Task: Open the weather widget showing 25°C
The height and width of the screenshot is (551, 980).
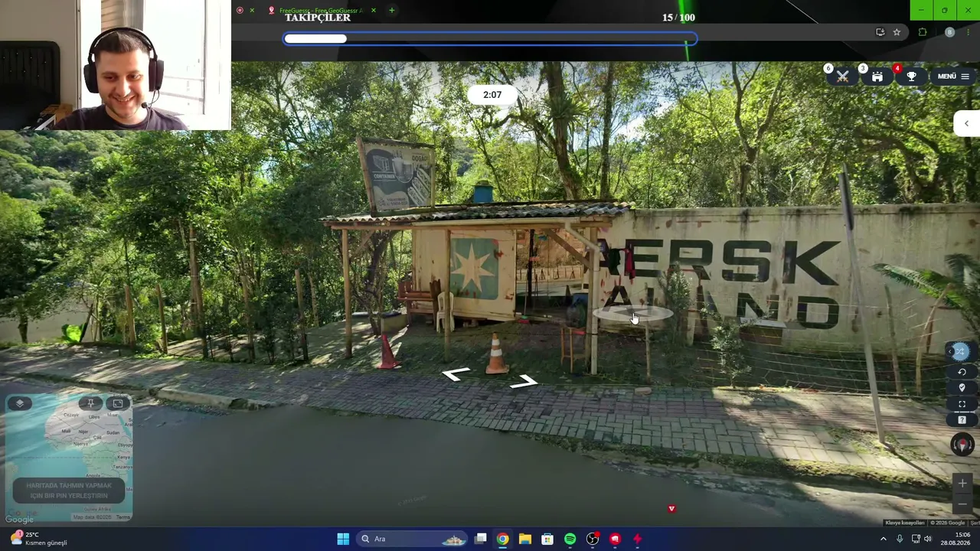Action: tap(38, 539)
